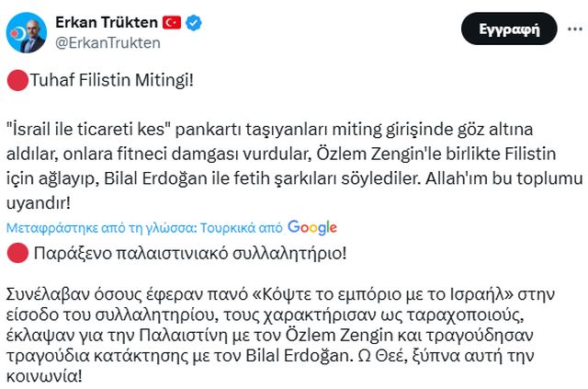Viewport: 588px width, 389px height.
Task: Click the Turkish flag emoji beside the name
Action: tap(172, 21)
